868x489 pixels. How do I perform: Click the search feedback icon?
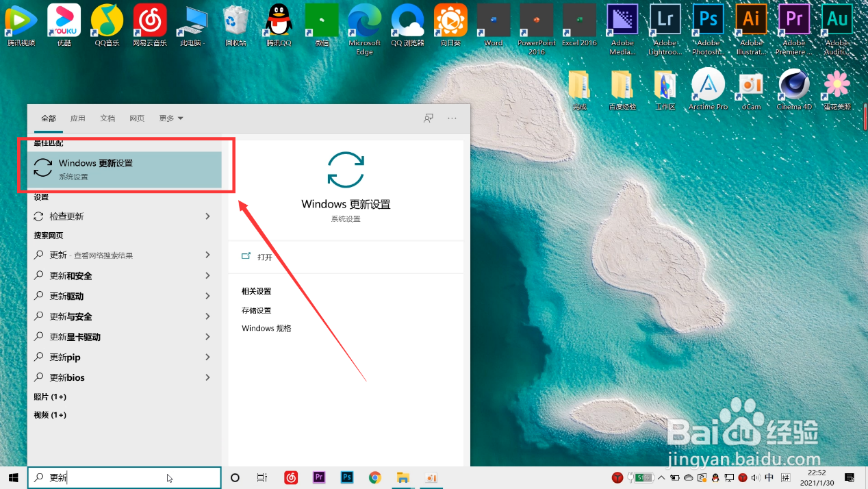(x=429, y=118)
